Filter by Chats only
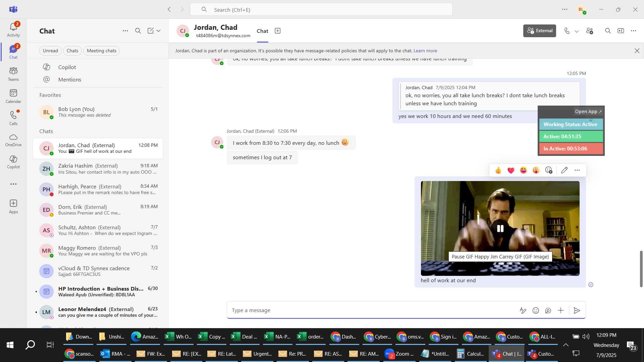The height and width of the screenshot is (362, 644). pos(72,51)
